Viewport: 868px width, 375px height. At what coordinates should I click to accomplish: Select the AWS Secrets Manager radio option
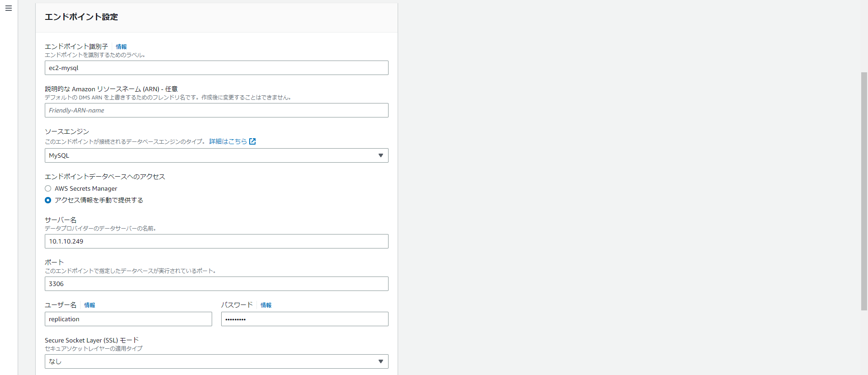click(48, 188)
